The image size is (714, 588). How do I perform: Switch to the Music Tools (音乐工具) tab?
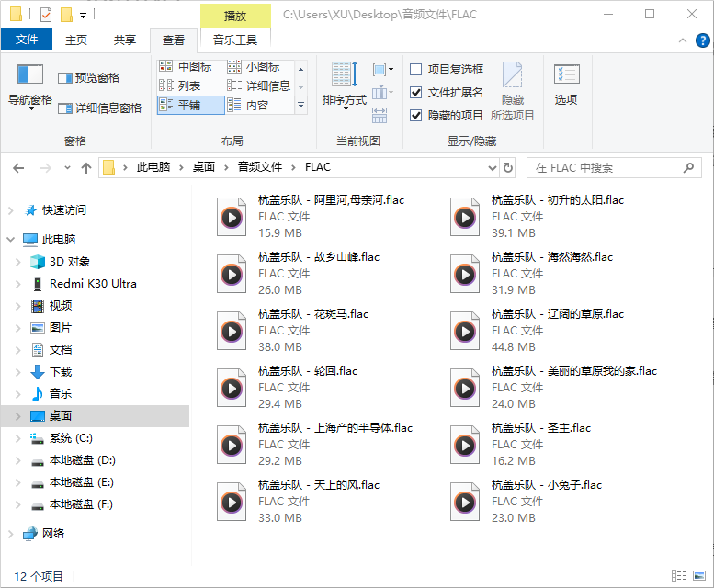[x=235, y=40]
